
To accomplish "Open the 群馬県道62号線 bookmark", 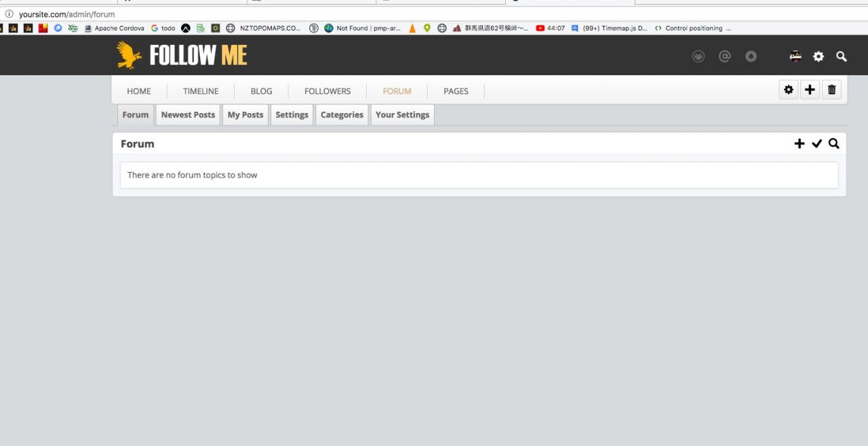I will click(491, 28).
